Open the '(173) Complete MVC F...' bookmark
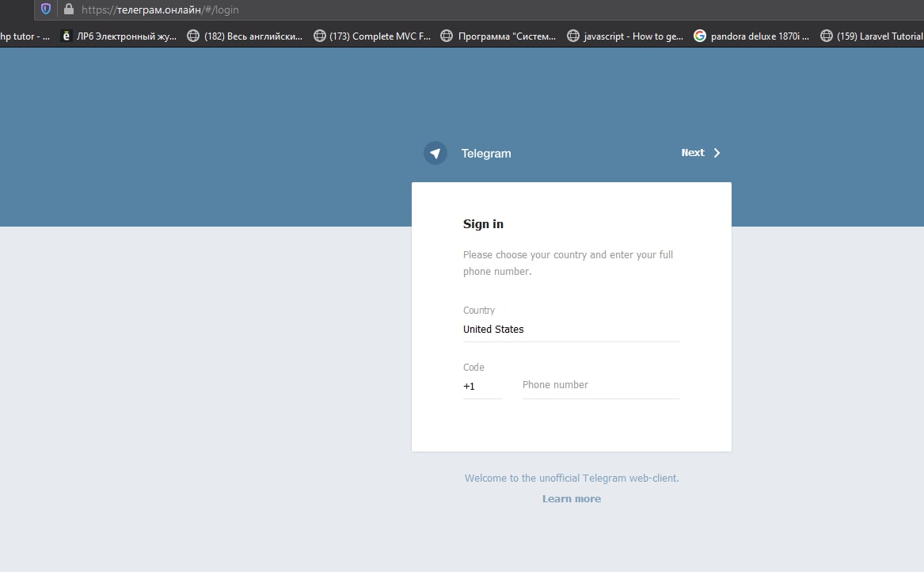924x572 pixels. [x=372, y=36]
